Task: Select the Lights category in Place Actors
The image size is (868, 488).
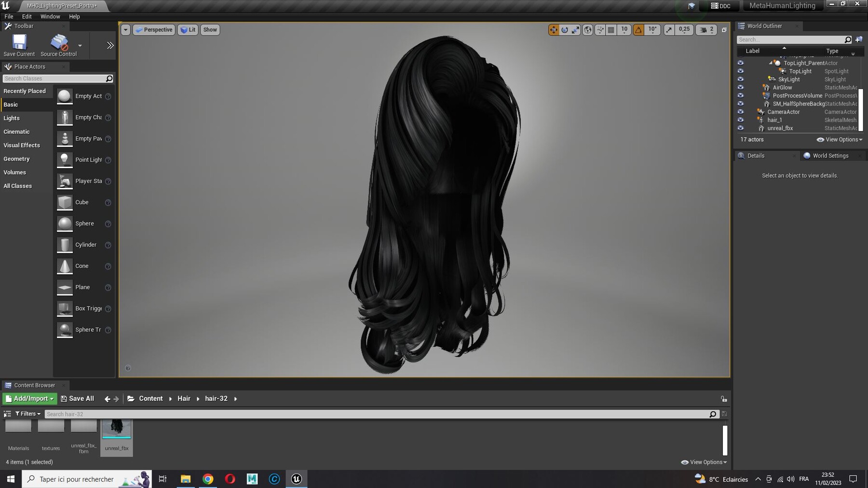Action: click(27, 118)
